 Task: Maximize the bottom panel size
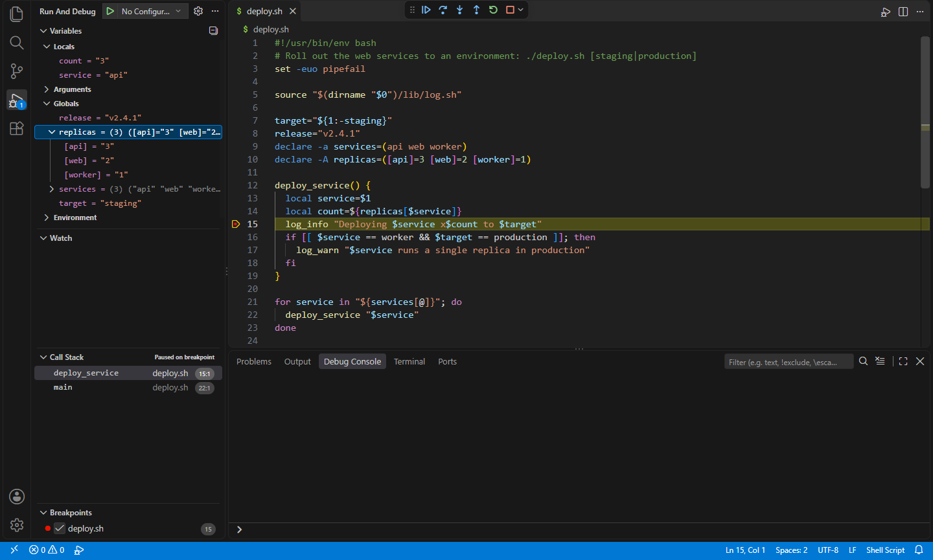903,361
